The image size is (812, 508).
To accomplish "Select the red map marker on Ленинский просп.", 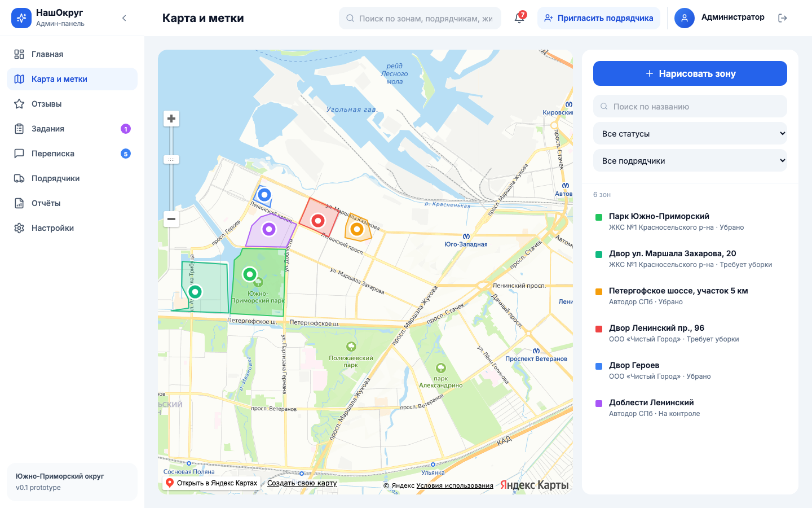I will tap(318, 220).
